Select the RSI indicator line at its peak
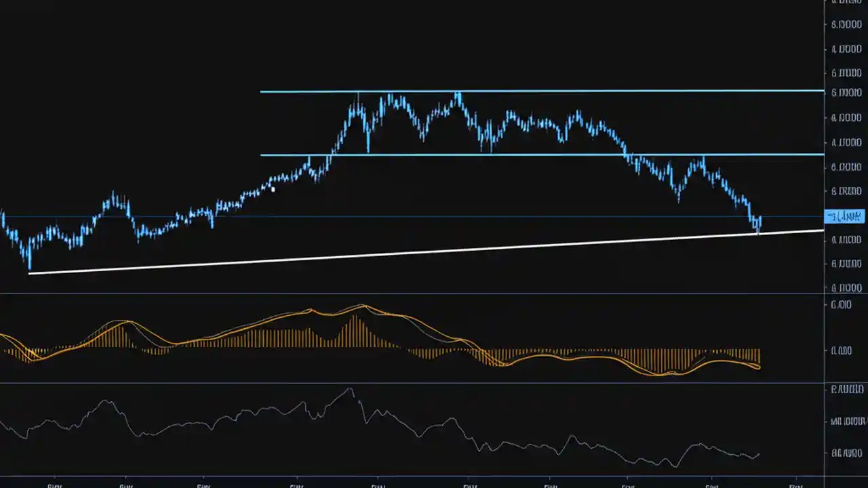This screenshot has width=868, height=488. point(350,390)
